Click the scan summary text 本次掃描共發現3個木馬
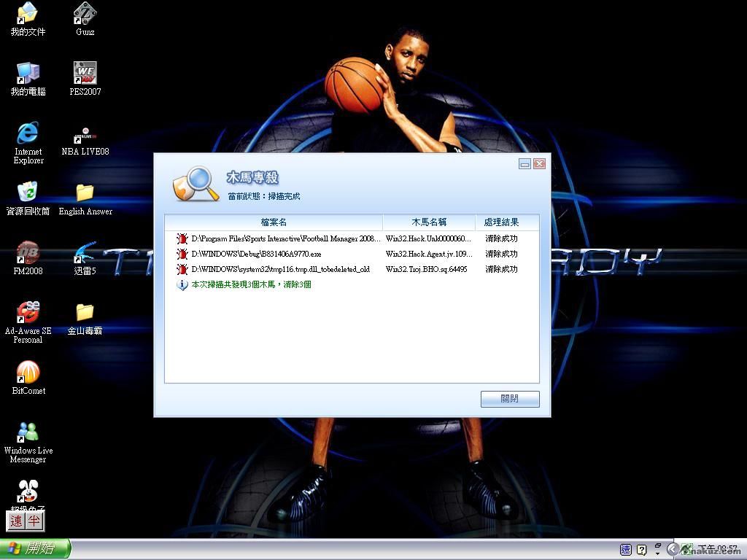 pos(251,285)
